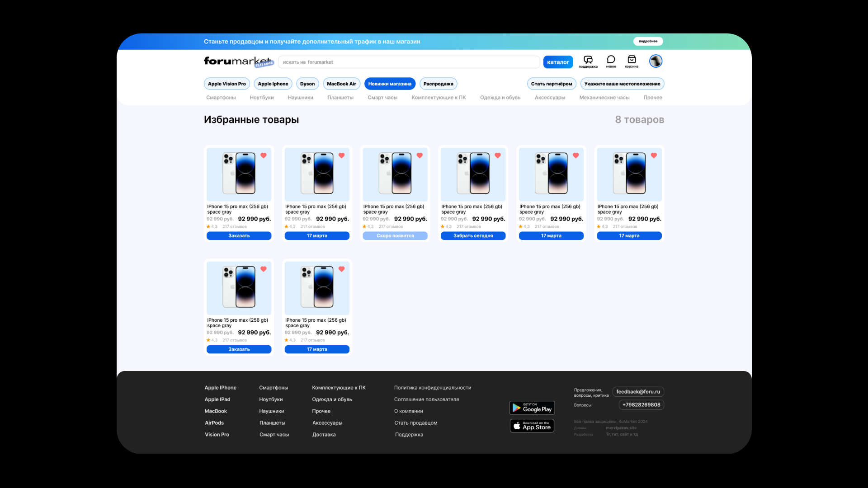Remove third product from favorites heart
Image resolution: width=868 pixels, height=488 pixels.
(420, 155)
